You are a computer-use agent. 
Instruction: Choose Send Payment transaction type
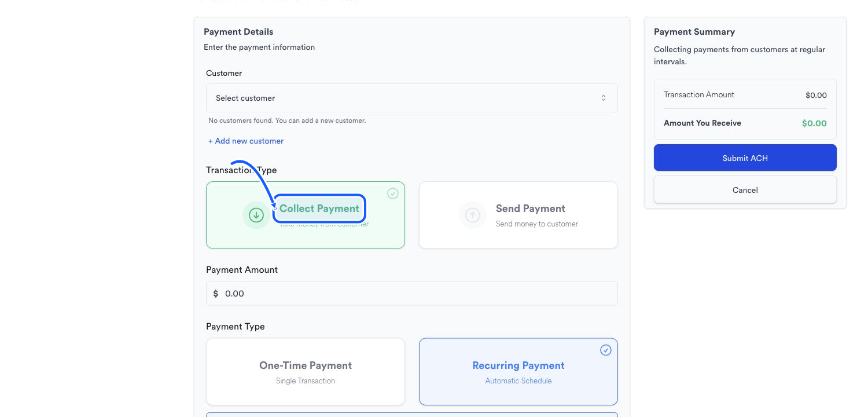coord(518,215)
